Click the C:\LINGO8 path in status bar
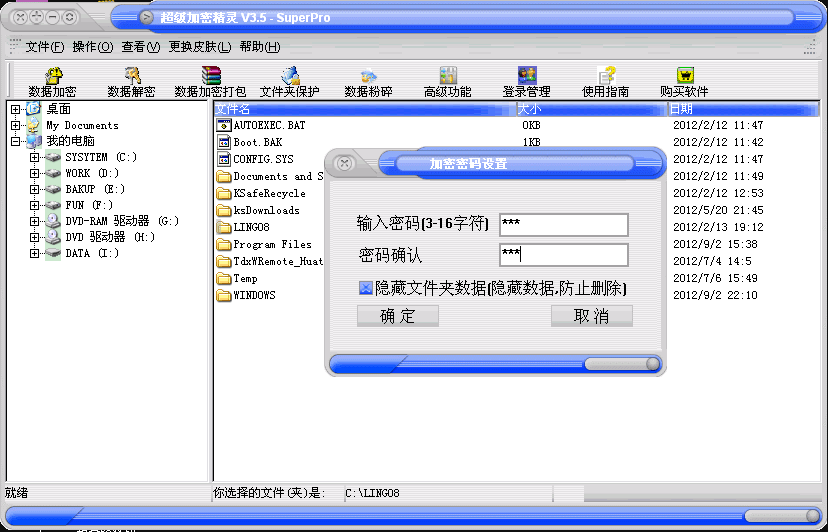828x532 pixels. click(372, 493)
